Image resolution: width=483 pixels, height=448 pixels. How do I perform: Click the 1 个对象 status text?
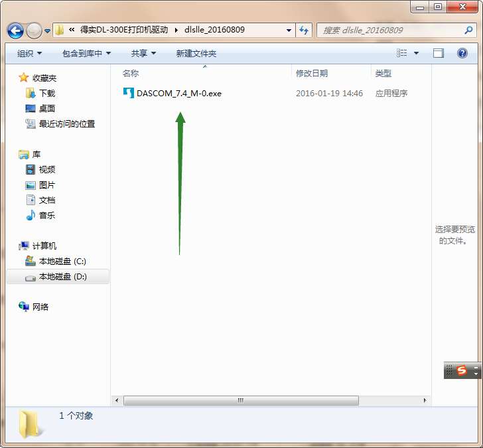click(x=76, y=415)
